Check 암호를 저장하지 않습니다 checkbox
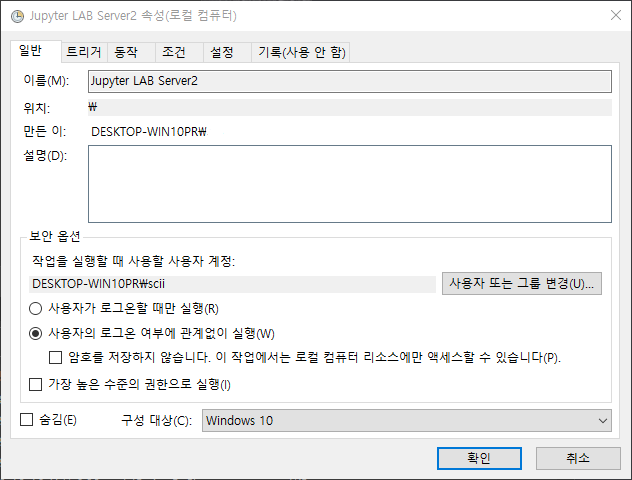 click(x=55, y=357)
